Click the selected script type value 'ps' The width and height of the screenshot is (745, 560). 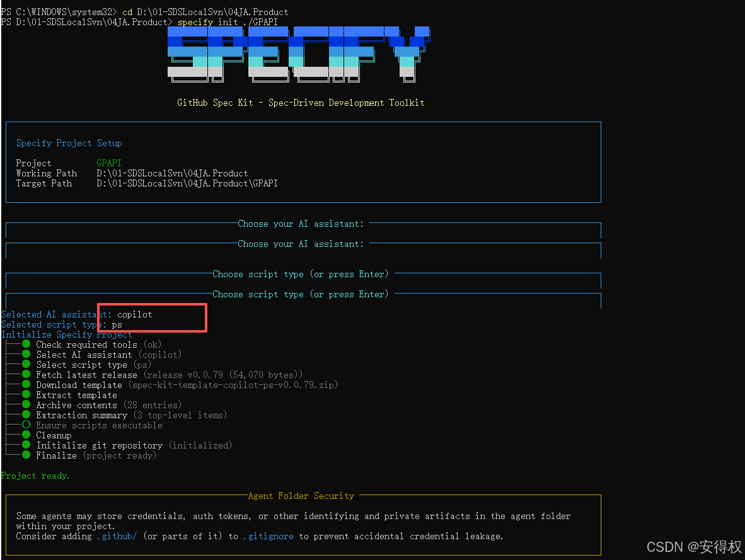click(117, 325)
